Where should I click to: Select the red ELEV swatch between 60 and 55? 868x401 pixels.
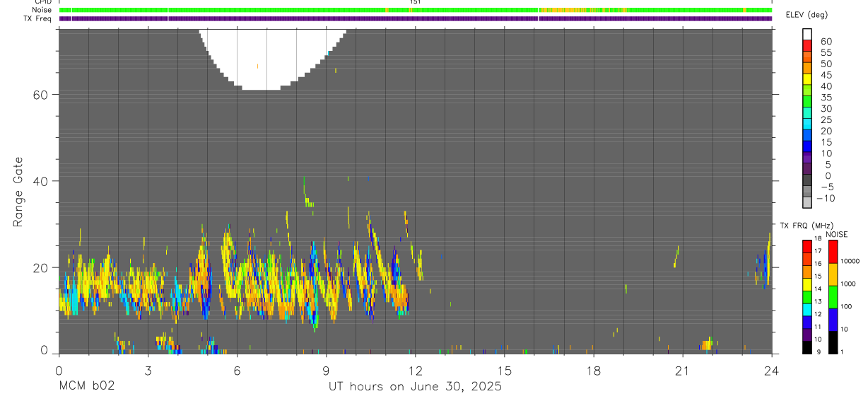click(x=807, y=45)
